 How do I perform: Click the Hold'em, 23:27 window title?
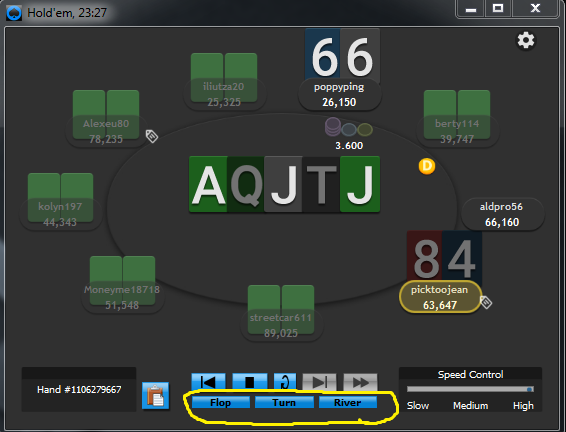(67, 13)
